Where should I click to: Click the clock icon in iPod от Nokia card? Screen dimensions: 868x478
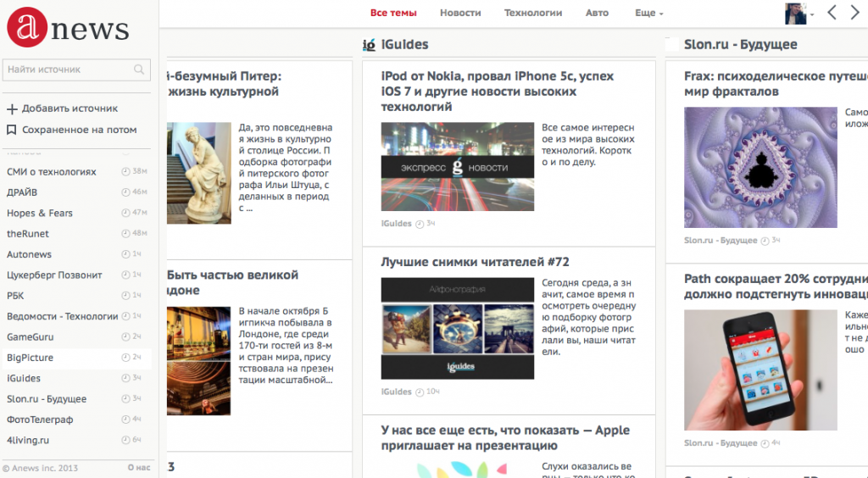tap(420, 224)
